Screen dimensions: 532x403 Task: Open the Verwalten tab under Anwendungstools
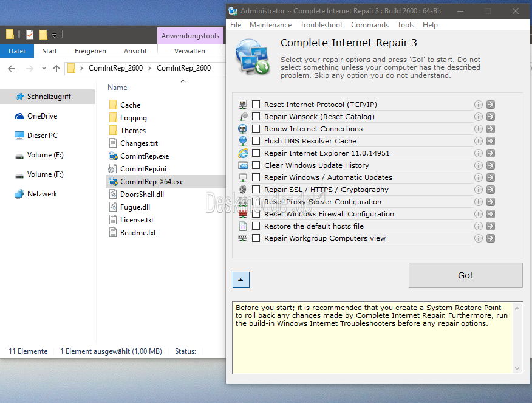point(189,51)
